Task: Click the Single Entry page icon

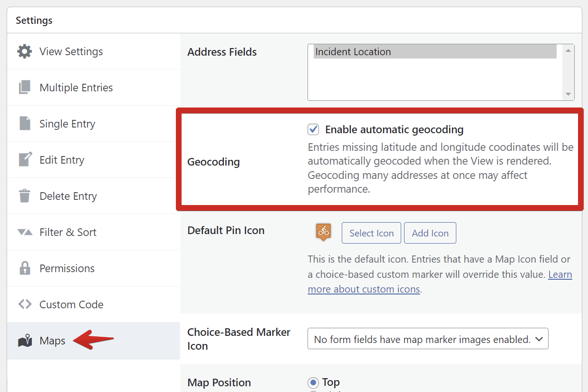Action: pos(25,124)
